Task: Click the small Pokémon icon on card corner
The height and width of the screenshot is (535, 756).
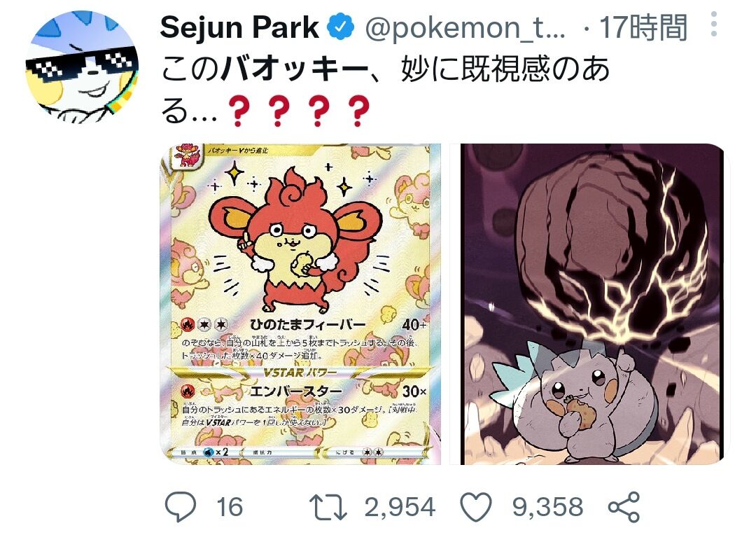Action: 188,156
